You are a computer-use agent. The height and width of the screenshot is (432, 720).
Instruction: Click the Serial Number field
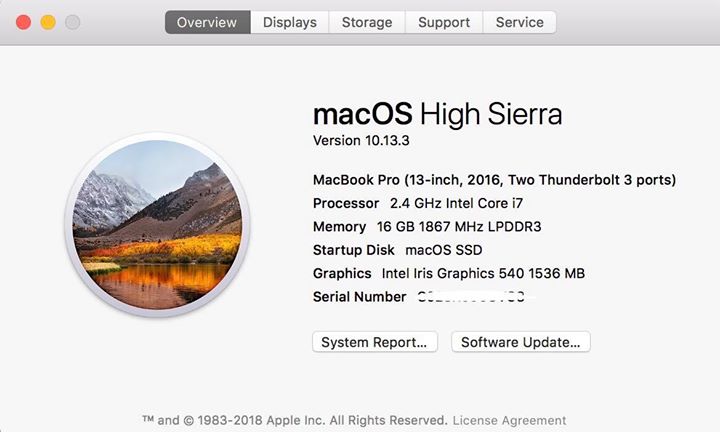pyautogui.click(x=425, y=297)
